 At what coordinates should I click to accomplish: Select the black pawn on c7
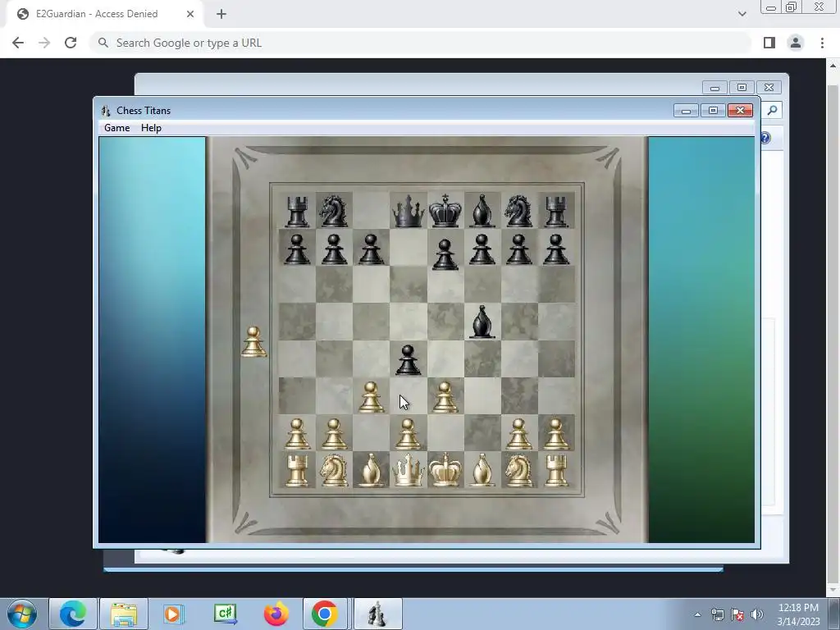371,249
